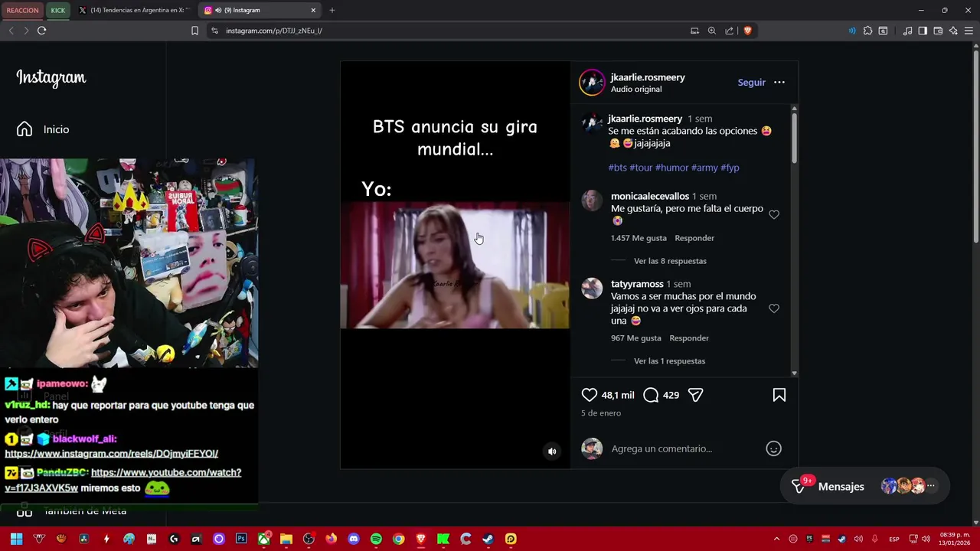Toggle video sound speaker icon
The width and height of the screenshot is (980, 551).
(x=552, y=452)
